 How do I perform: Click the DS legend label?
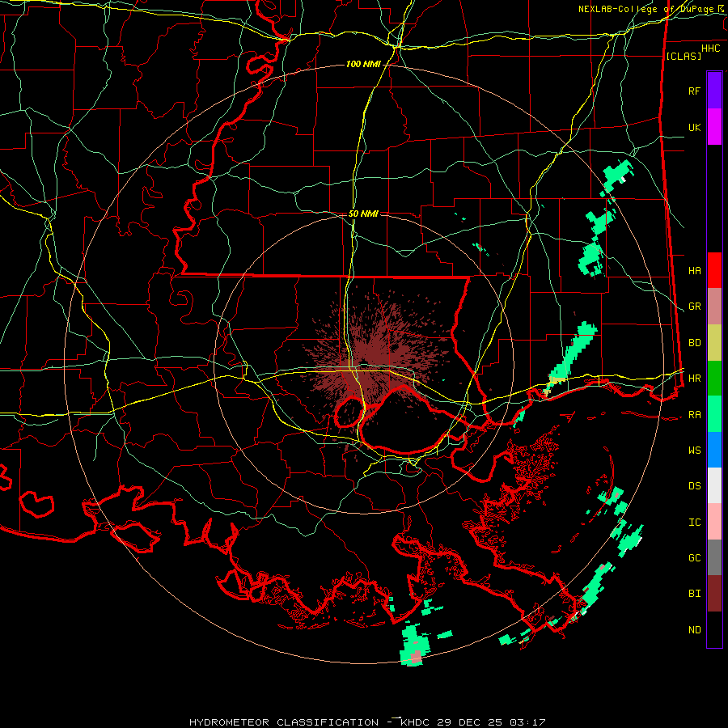[x=694, y=486]
